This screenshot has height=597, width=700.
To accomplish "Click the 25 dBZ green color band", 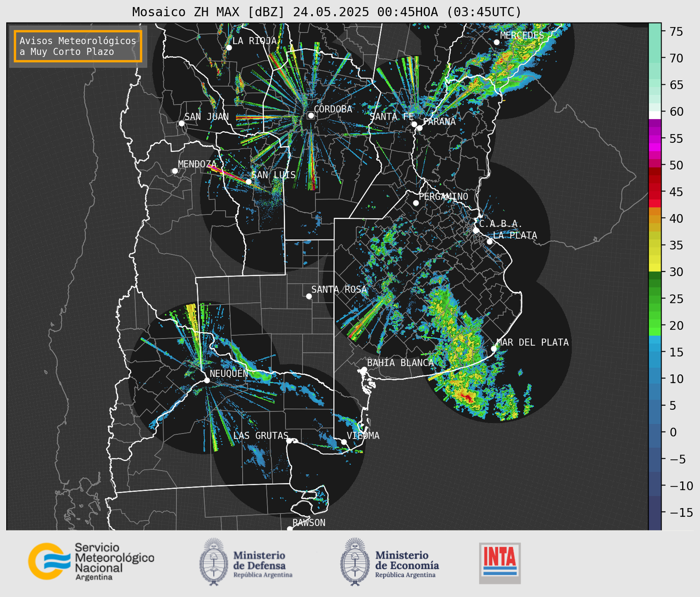I will [x=655, y=299].
